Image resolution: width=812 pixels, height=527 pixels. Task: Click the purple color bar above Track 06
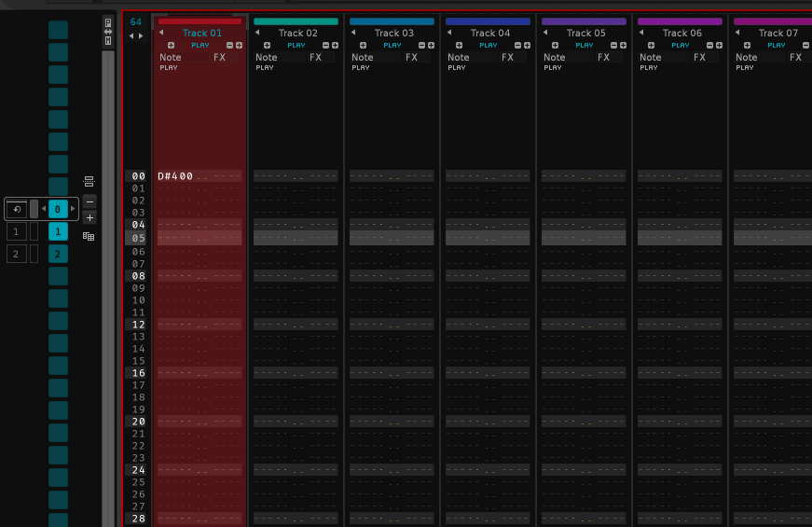(681, 21)
